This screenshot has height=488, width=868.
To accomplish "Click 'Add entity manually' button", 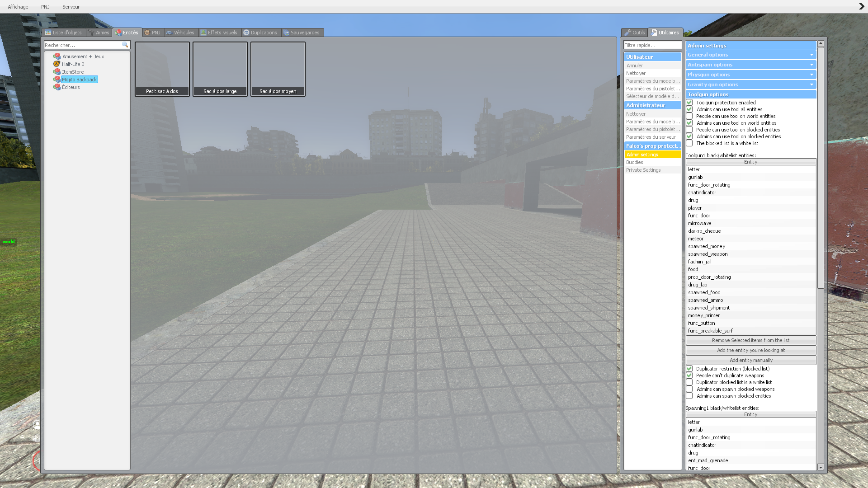I will (x=750, y=360).
